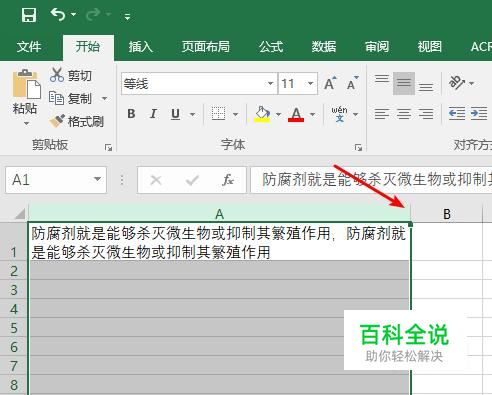This screenshot has width=492, height=395.
Task: Click the Undo arrow icon
Action: pos(58,14)
